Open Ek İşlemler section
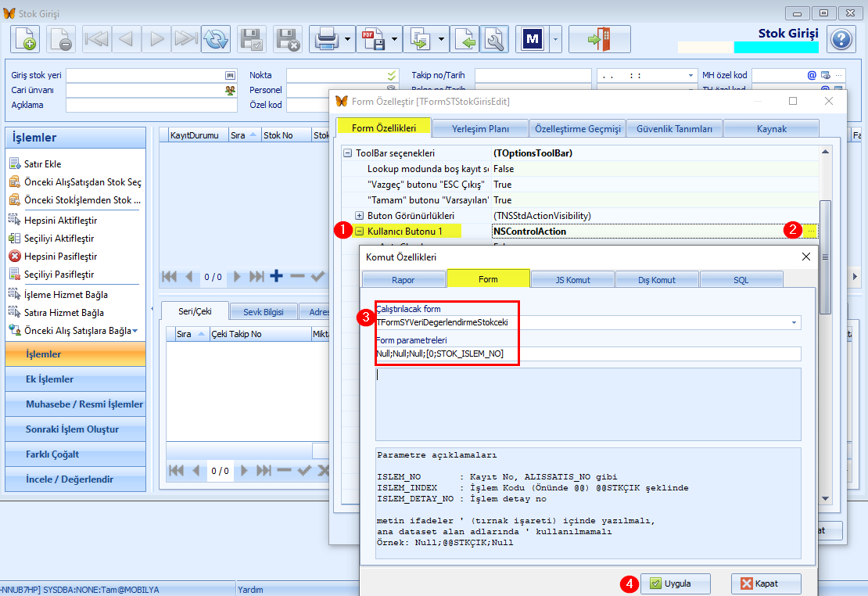The width and height of the screenshot is (868, 596). point(75,379)
